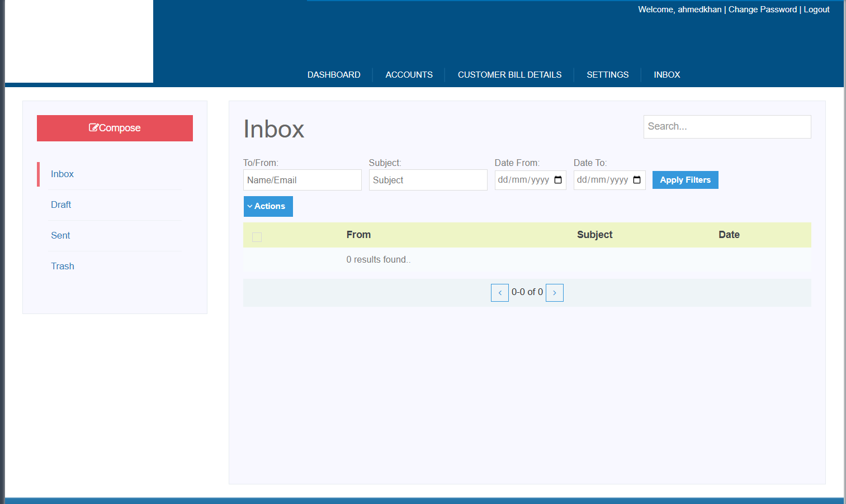Expand the Actions dropdown
The image size is (846, 504).
(x=268, y=206)
